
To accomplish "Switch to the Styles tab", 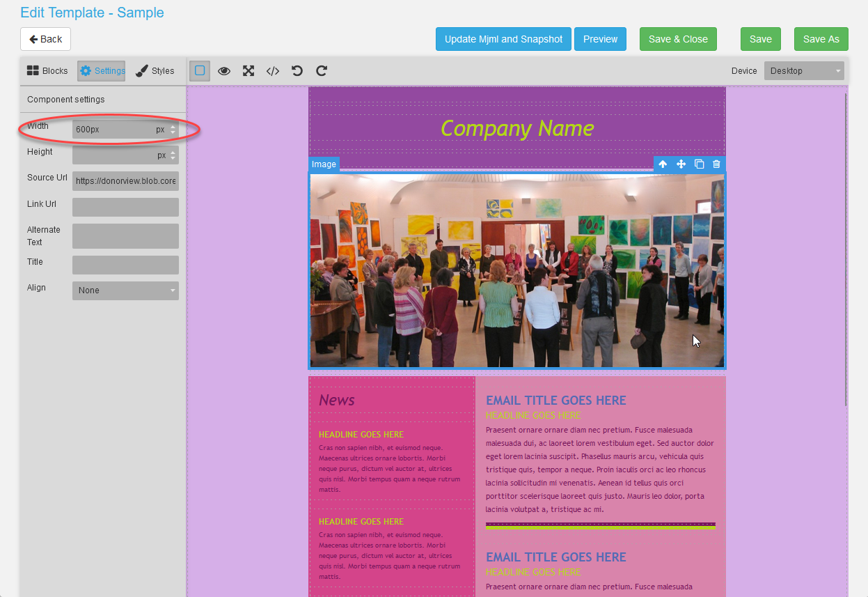I will (155, 70).
